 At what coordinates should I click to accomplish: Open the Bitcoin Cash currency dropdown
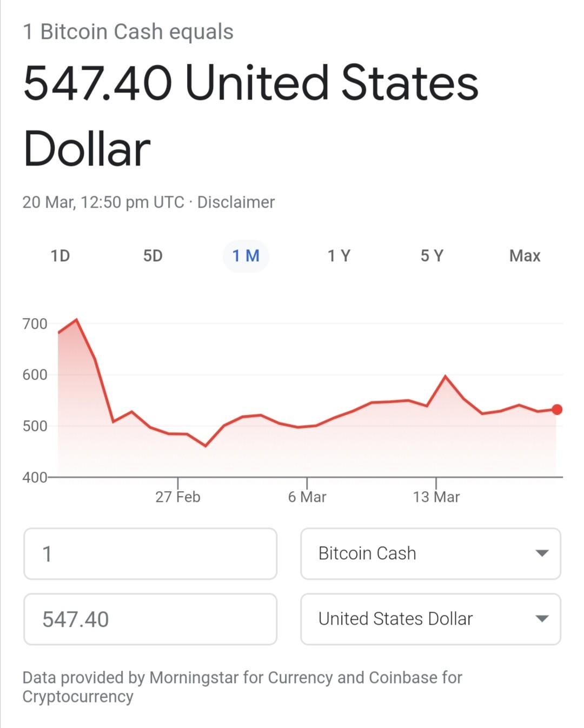(x=430, y=554)
